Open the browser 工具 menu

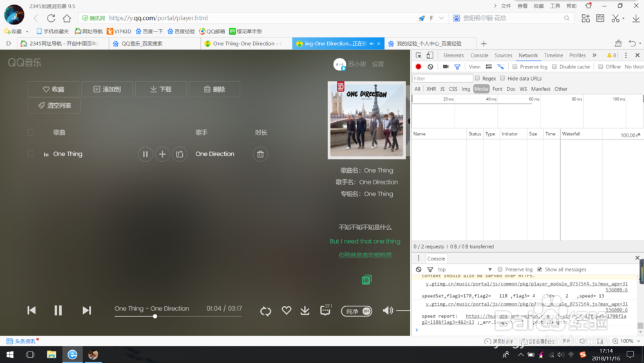(555, 6)
